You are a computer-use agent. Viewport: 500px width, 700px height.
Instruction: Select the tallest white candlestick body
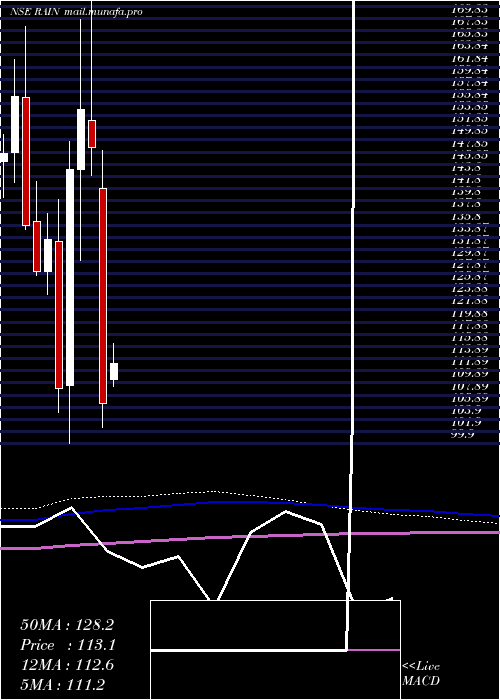pos(70,277)
